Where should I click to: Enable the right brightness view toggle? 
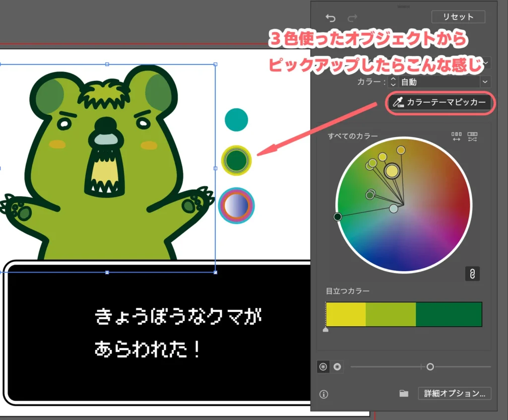[x=337, y=366]
